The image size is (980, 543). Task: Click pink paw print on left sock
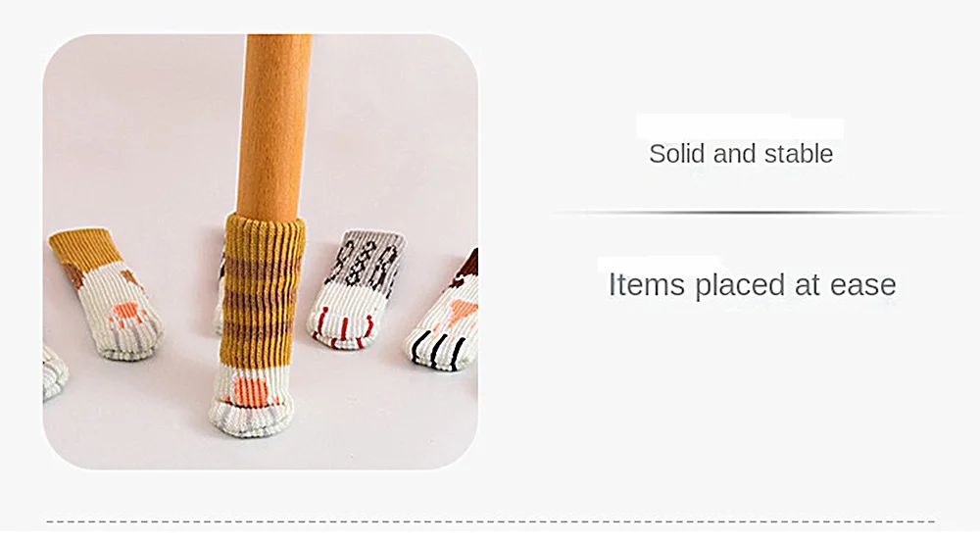[x=127, y=315]
